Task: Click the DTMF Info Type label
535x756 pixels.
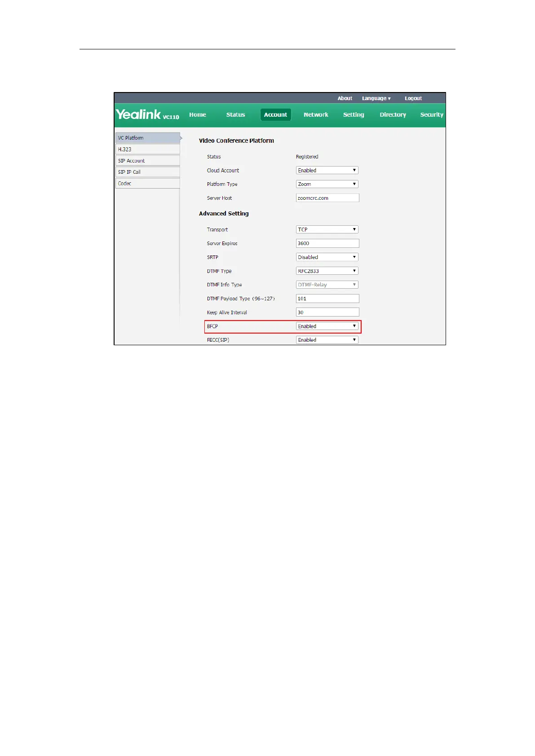Action: [x=224, y=285]
